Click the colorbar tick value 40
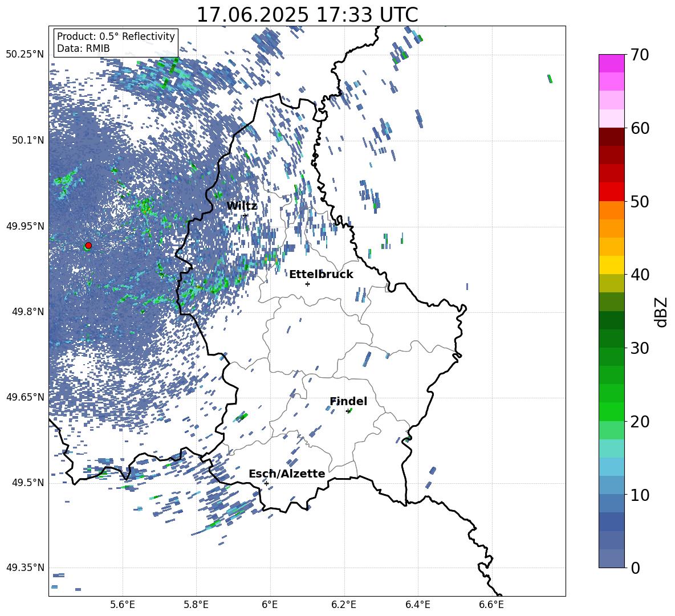Image resolution: width=675 pixels, height=616 pixels. [640, 275]
